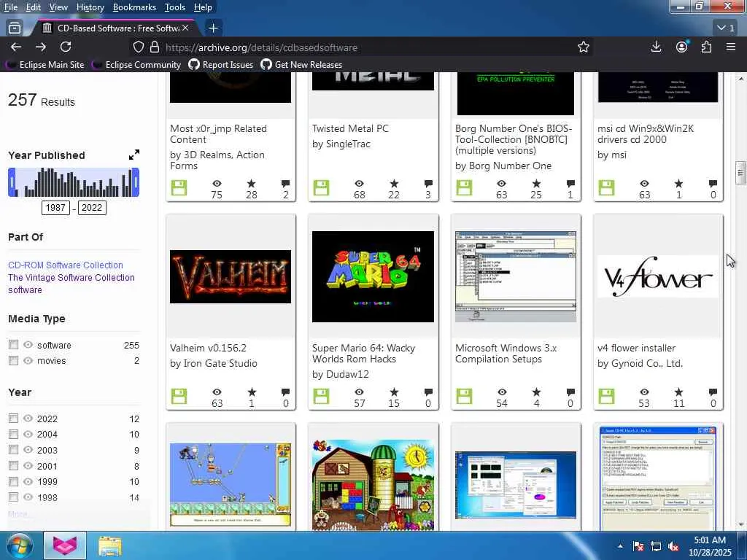Open the Bookmarks menu
This screenshot has width=747, height=560.
(134, 7)
